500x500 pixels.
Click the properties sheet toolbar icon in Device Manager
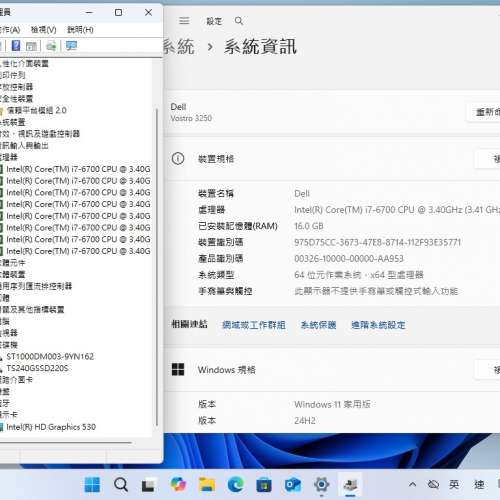click(31, 46)
